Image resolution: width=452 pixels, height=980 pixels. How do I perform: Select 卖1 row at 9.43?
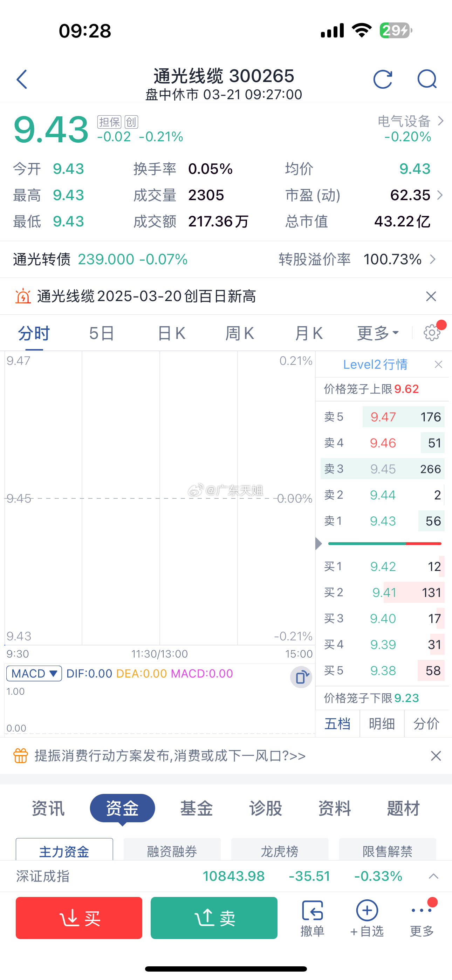point(382,521)
